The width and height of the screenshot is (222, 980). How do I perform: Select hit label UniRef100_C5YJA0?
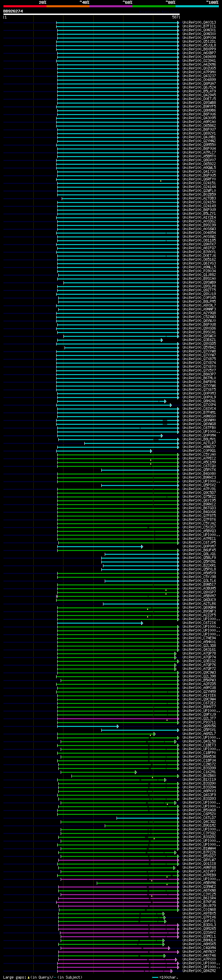pos(199,455)
